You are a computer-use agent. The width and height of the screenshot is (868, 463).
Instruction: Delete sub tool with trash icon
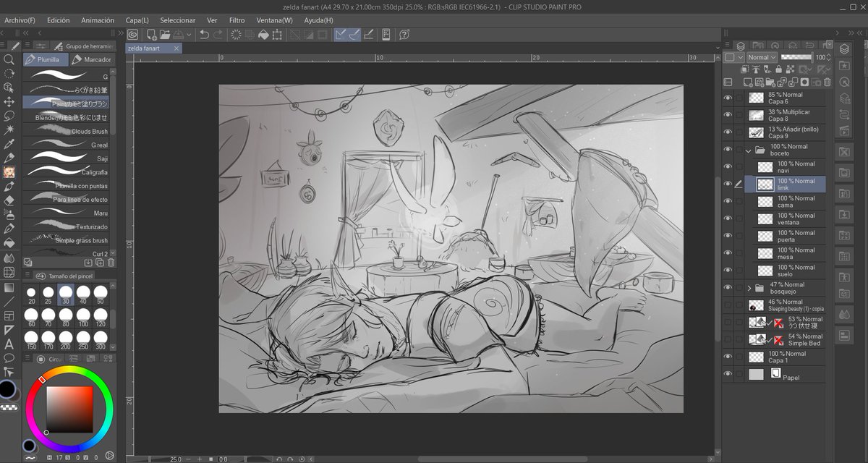coord(111,263)
